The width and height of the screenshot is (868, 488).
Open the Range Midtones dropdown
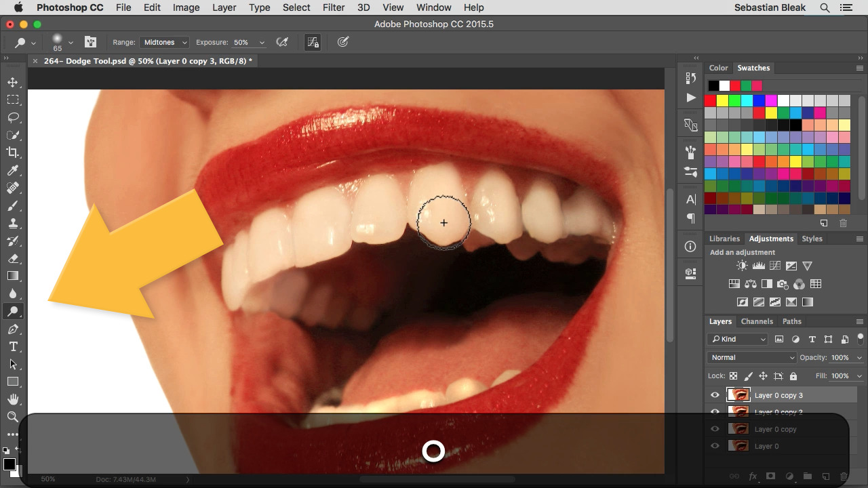point(165,42)
